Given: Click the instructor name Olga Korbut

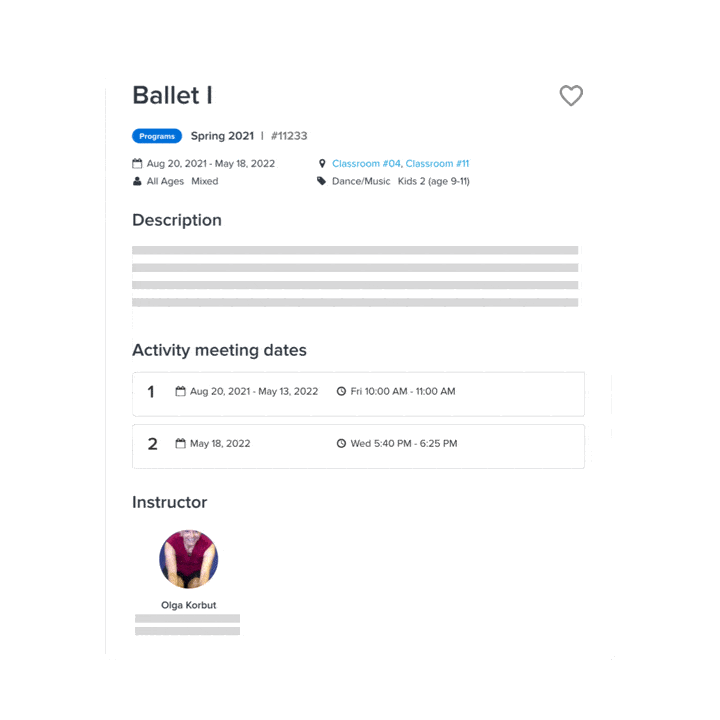Looking at the screenshot, I should click(188, 605).
